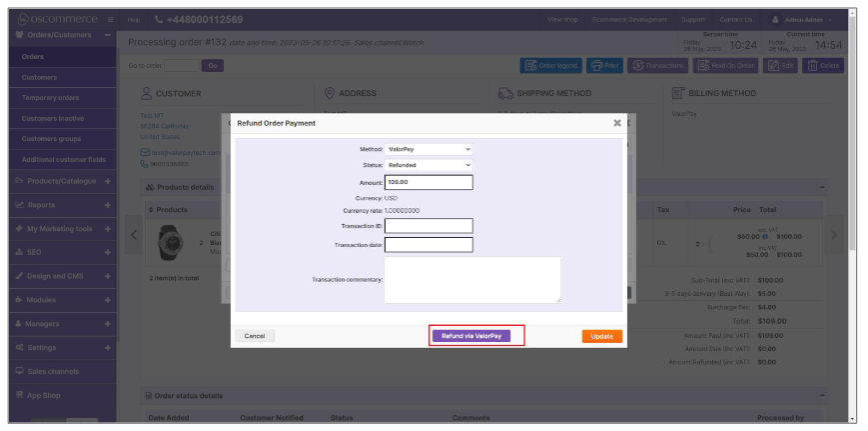Click the oscommerce logo
Viewport: 868px width, 431px height.
click(57, 19)
